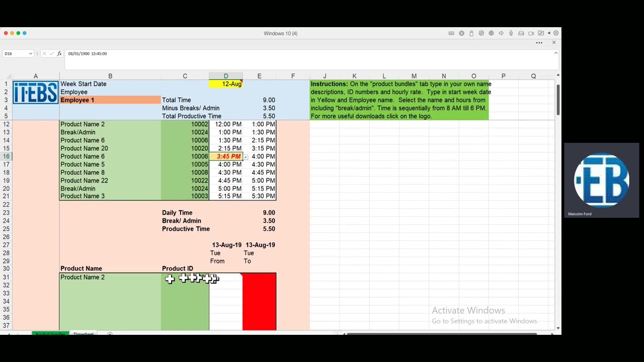Select column Q header
Viewport: 644px width, 362px height.
pos(533,76)
